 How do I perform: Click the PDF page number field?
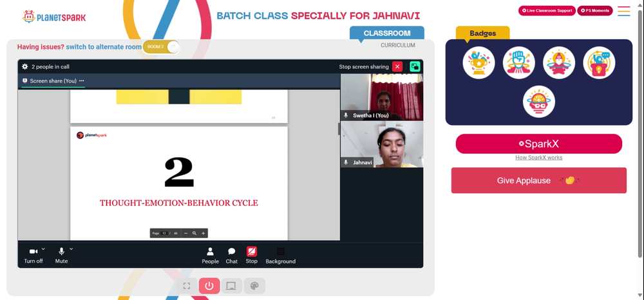pyautogui.click(x=164, y=233)
